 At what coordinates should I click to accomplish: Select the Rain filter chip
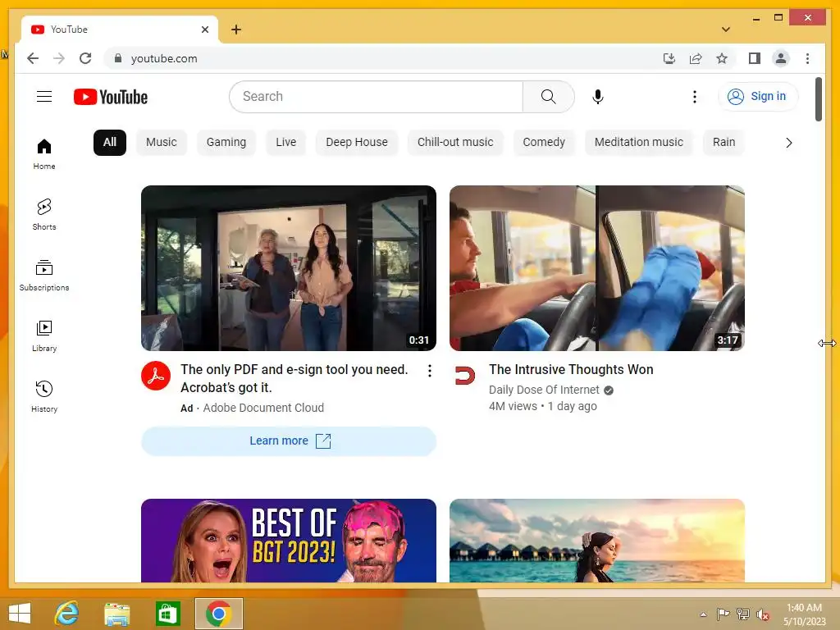pyautogui.click(x=724, y=143)
